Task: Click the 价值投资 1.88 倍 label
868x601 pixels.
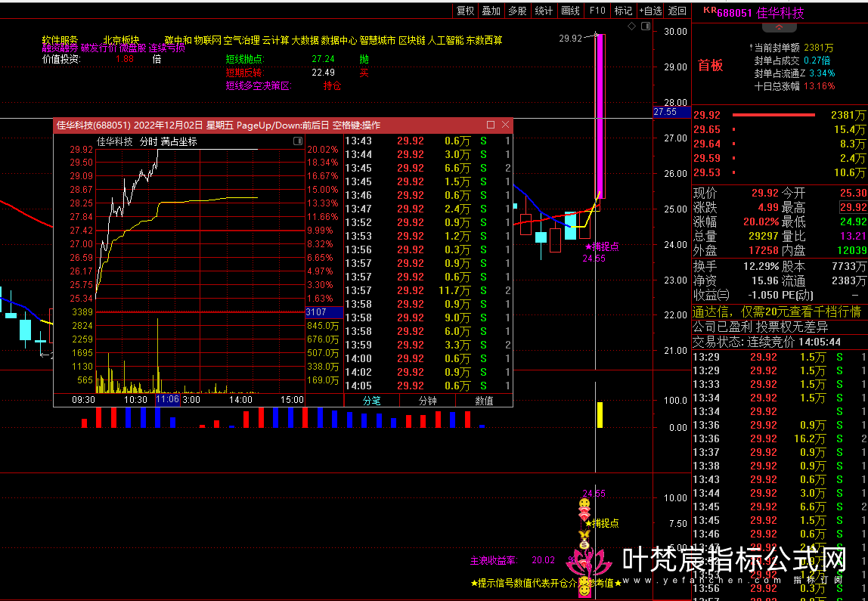Action: (x=101, y=59)
